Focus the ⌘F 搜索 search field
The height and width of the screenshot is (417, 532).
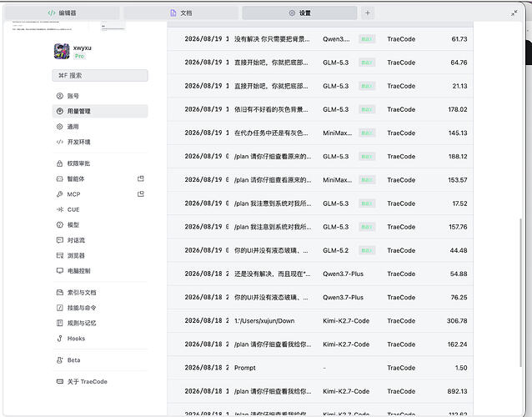click(100, 75)
